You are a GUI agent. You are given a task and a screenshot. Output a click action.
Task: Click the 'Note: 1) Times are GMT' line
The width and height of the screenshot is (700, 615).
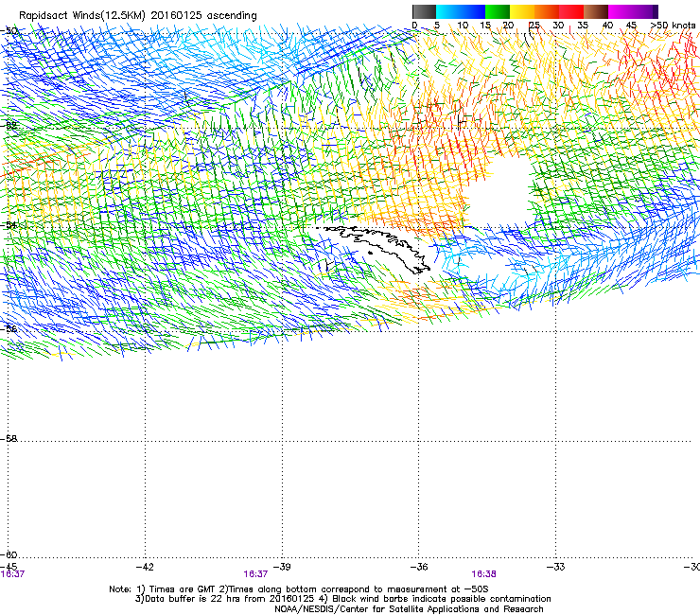tap(299, 589)
